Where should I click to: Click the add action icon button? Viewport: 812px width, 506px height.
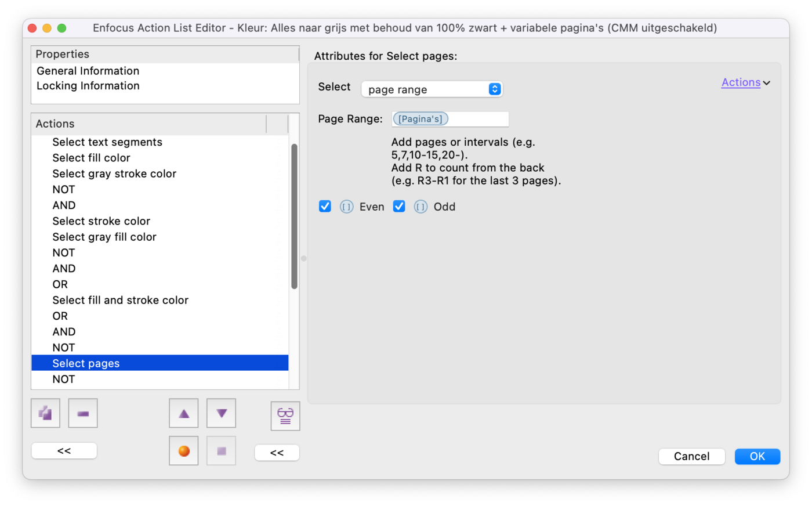coord(45,413)
